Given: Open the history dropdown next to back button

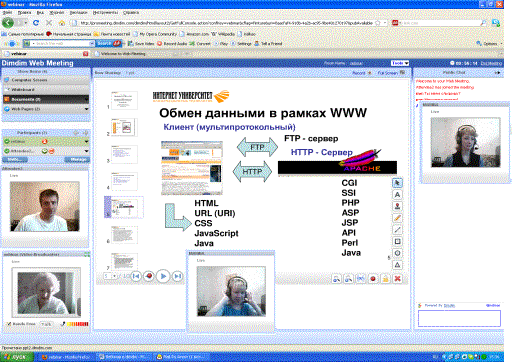Looking at the screenshot, I should point(26,23).
